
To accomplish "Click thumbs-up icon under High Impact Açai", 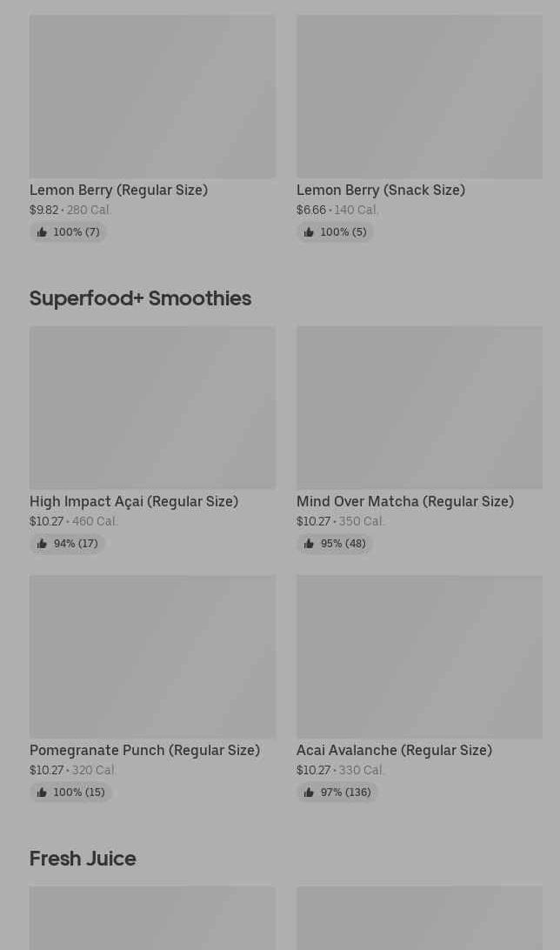I will pyautogui.click(x=42, y=544).
